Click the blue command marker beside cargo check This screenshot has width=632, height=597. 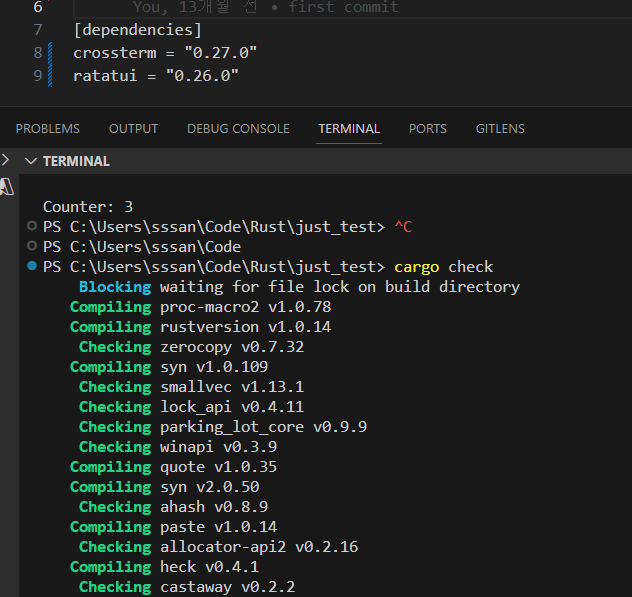33,267
